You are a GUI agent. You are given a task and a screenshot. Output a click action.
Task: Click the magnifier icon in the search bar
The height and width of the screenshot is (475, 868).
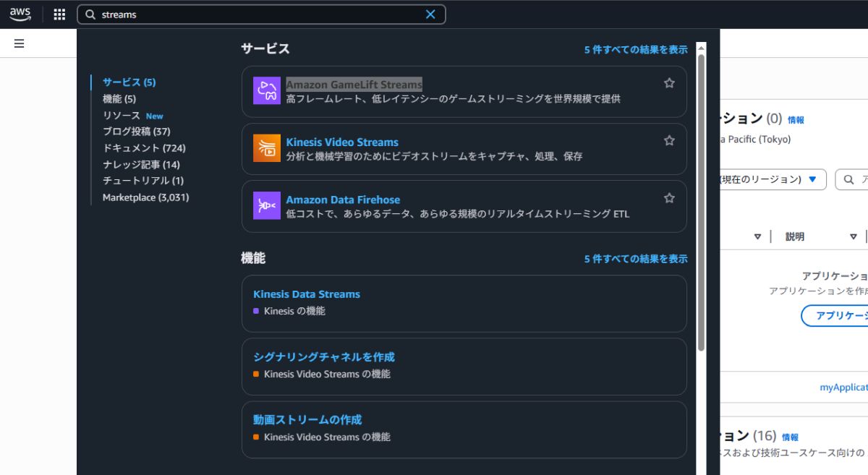click(90, 14)
